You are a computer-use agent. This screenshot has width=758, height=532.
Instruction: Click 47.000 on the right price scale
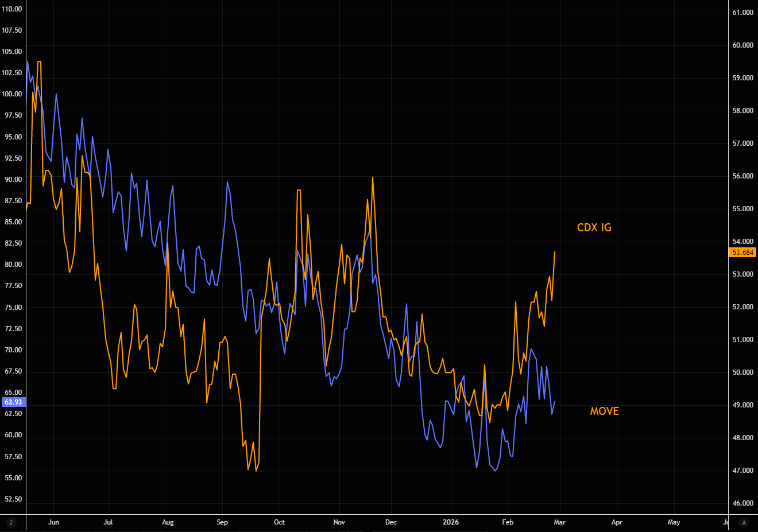click(742, 471)
